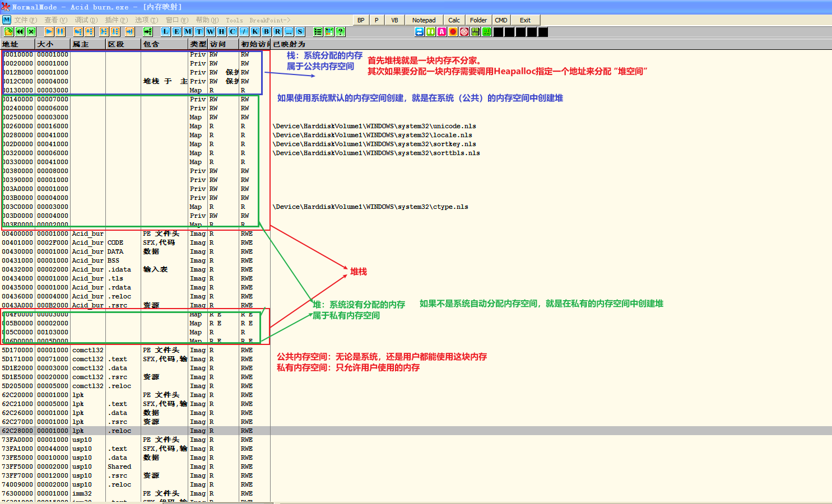Click the Trace over toolbar icon
Image resolution: width=832 pixels, height=504 pixels.
pos(115,32)
